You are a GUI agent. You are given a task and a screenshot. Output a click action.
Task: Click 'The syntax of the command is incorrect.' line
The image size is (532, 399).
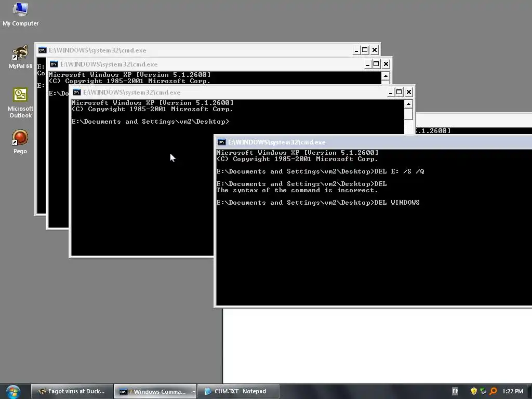coord(297,190)
